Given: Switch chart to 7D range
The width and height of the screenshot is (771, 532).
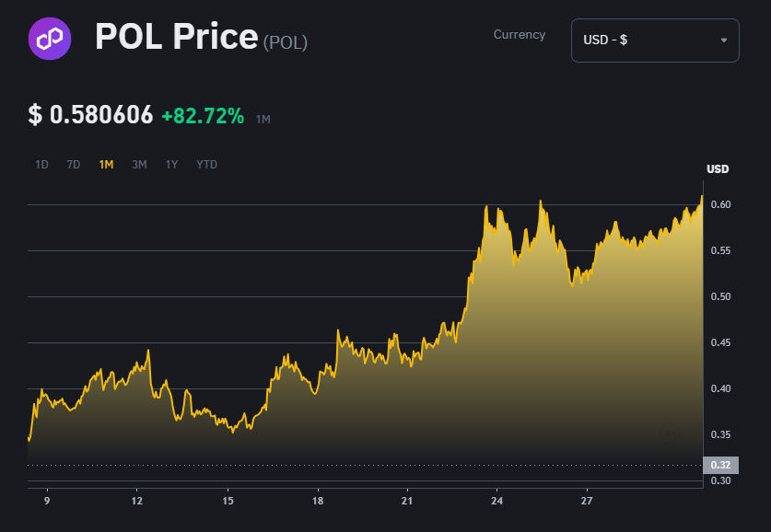Looking at the screenshot, I should (x=74, y=165).
